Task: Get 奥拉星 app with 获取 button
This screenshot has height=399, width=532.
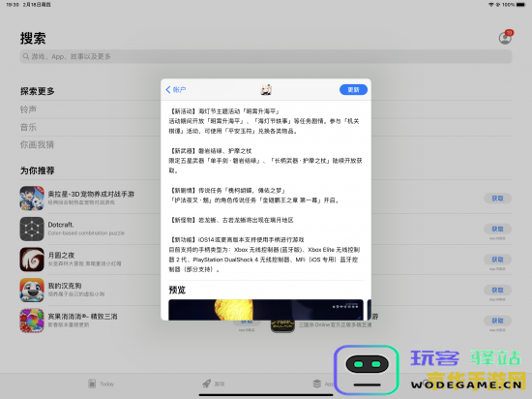Action: pyautogui.click(x=497, y=199)
